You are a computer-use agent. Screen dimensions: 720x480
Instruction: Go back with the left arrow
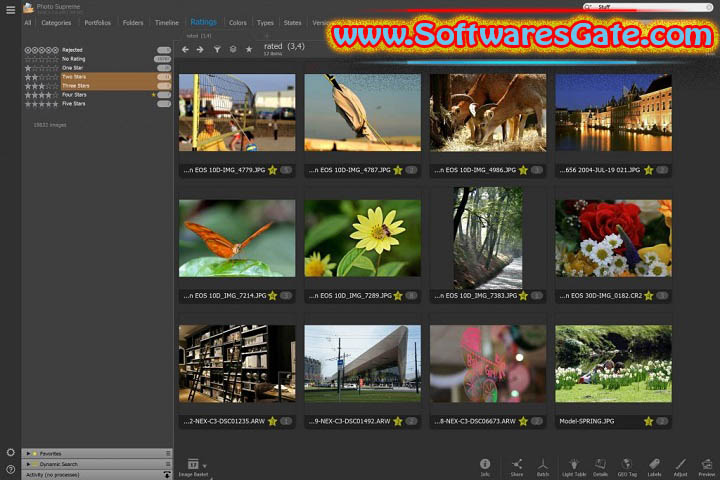tap(185, 50)
